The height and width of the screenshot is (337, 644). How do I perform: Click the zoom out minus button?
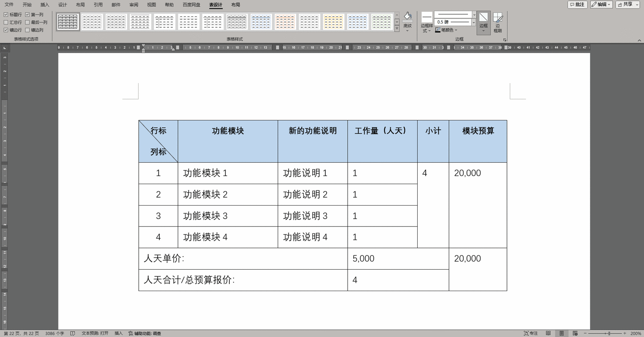586,333
